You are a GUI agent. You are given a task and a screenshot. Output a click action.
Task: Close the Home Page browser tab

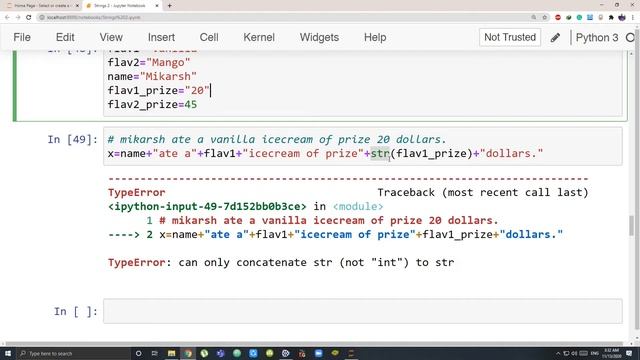[x=77, y=6]
